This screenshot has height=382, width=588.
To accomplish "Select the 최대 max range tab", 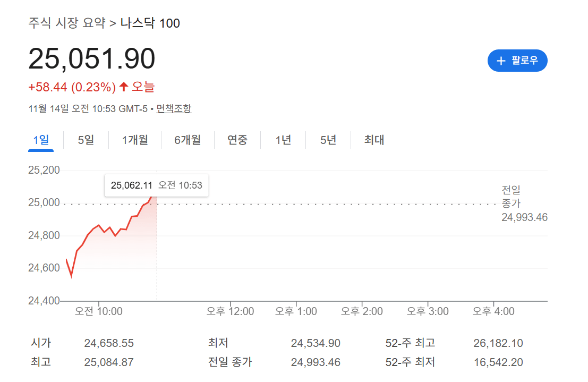I will [x=374, y=140].
